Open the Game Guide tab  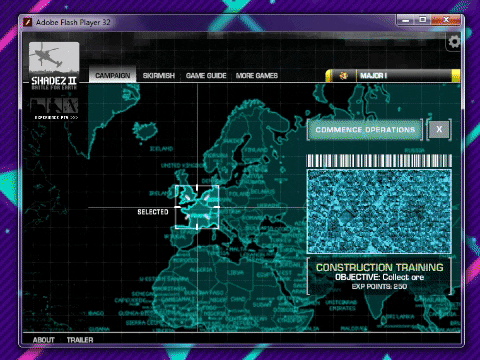click(206, 76)
